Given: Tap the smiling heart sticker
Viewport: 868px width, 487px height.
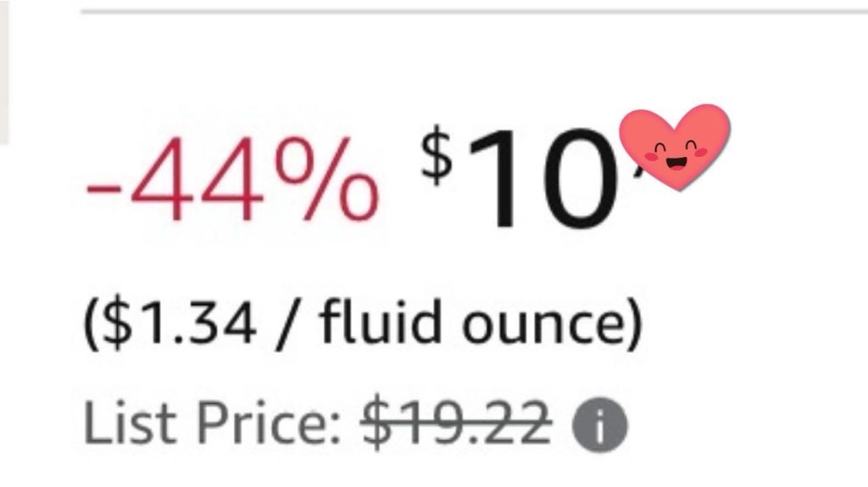Looking at the screenshot, I should click(675, 148).
